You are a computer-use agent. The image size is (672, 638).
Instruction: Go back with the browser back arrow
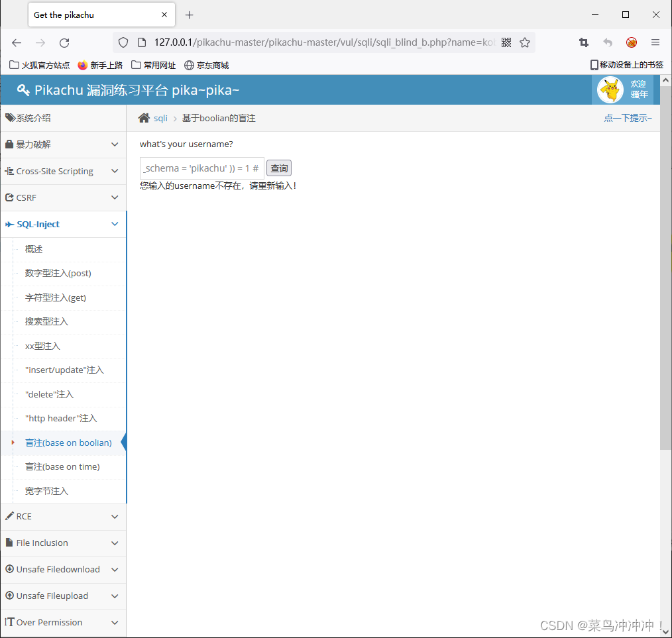[17, 42]
